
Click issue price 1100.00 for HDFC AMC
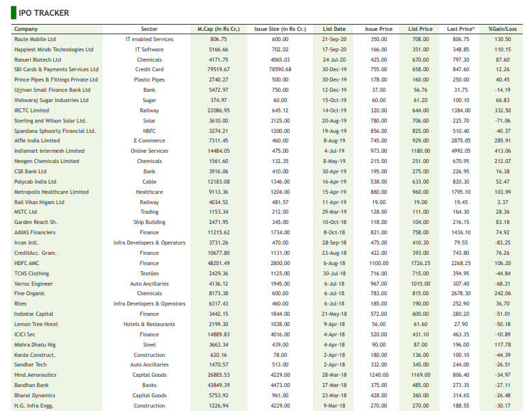point(379,263)
